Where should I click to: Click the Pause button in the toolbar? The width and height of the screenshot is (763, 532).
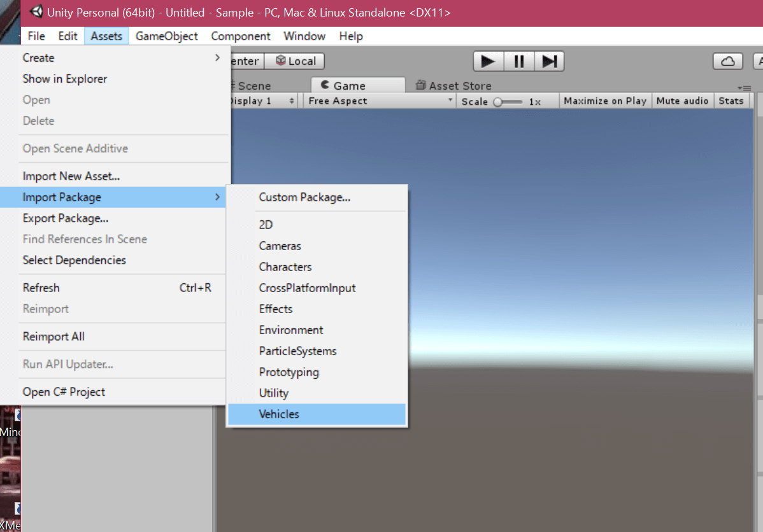pyautogui.click(x=518, y=61)
